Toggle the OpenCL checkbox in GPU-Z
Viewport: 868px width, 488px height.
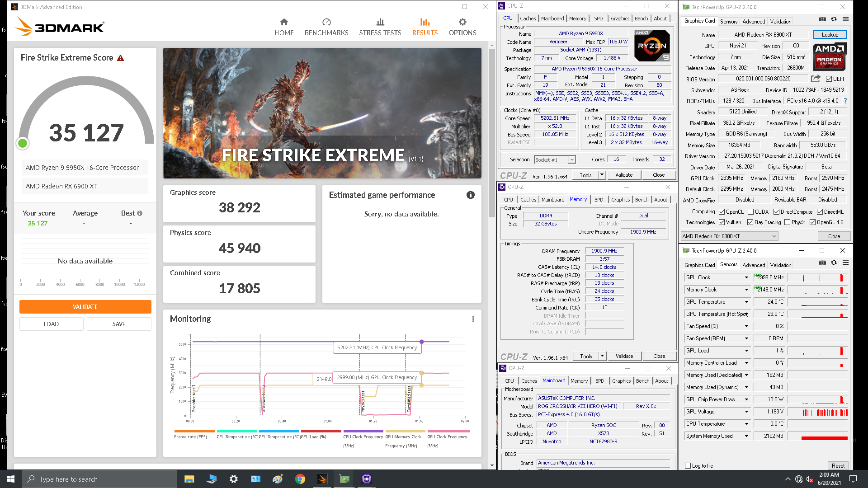coord(722,212)
